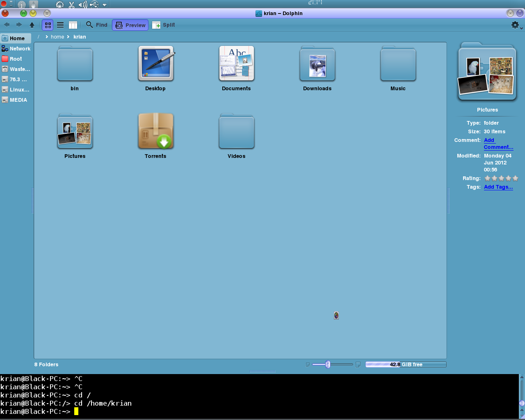The height and width of the screenshot is (420, 525).
Task: Select the bin folder
Action: 75,68
